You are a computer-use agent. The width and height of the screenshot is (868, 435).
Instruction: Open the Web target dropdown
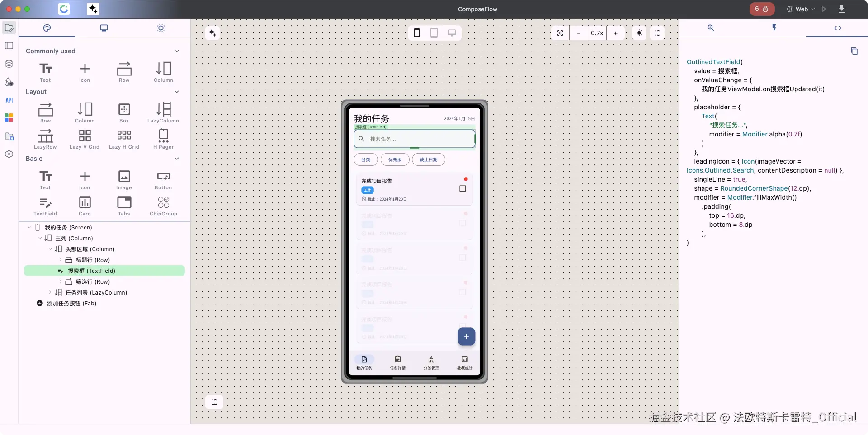pyautogui.click(x=801, y=9)
